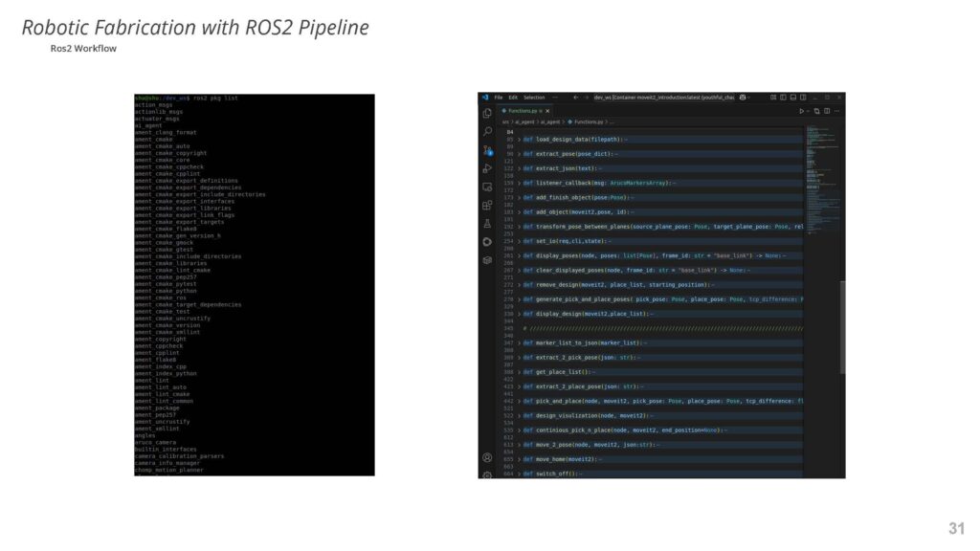Expand the remove_design function fold
The width and height of the screenshot is (980, 551).
[520, 285]
